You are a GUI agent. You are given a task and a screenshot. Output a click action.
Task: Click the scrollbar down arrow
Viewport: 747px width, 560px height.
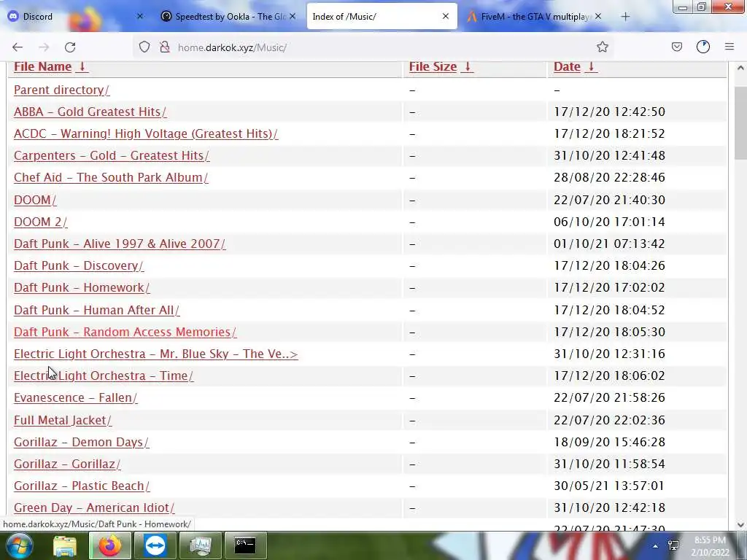click(740, 525)
